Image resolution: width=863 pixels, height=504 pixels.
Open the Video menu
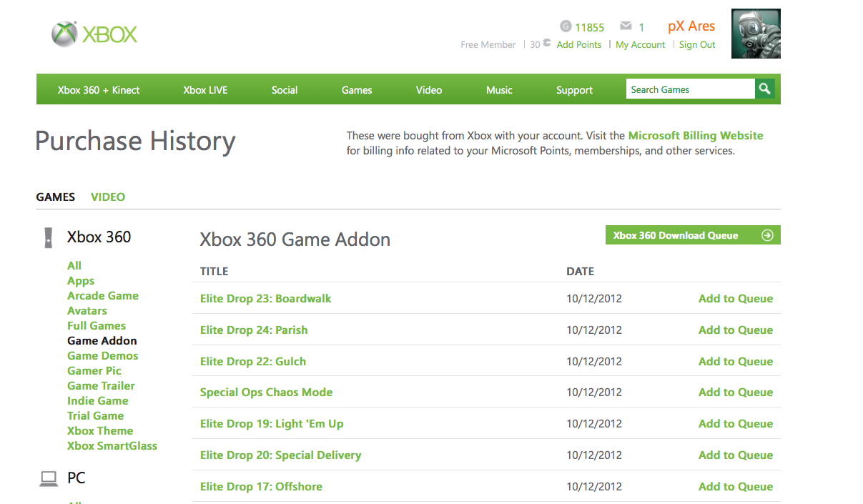pyautogui.click(x=429, y=90)
